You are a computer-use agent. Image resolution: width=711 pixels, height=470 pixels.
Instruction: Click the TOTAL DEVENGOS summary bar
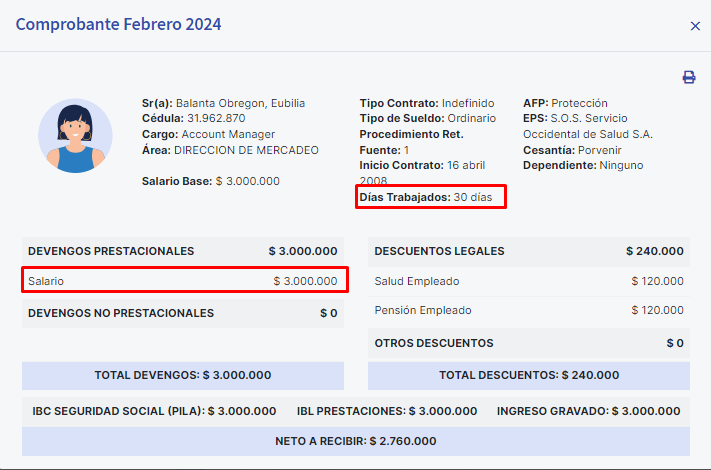tap(183, 375)
